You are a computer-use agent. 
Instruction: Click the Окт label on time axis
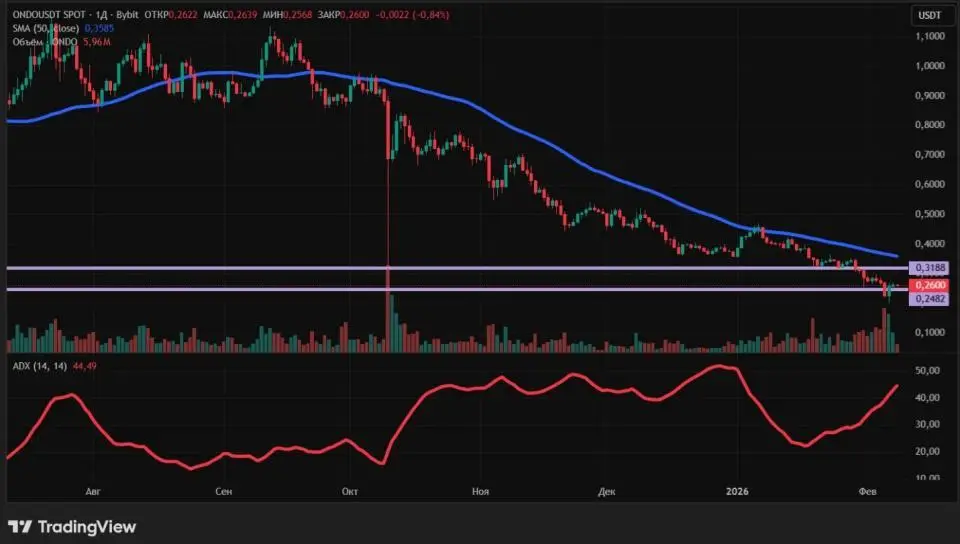(x=349, y=492)
